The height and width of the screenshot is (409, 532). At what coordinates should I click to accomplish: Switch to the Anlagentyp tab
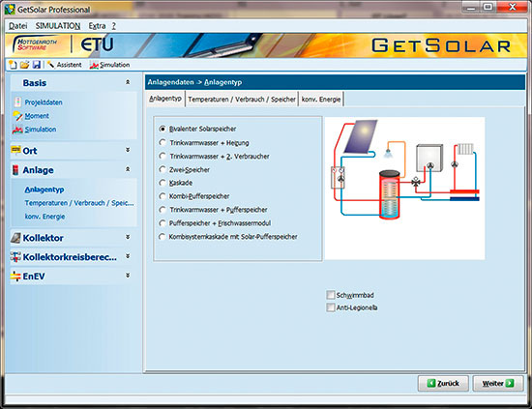pyautogui.click(x=165, y=99)
